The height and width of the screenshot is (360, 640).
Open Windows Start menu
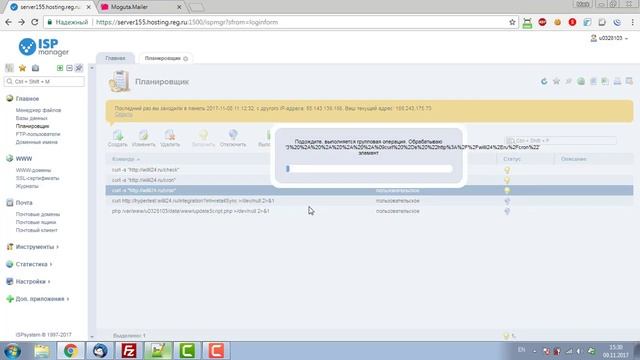click(x=12, y=351)
